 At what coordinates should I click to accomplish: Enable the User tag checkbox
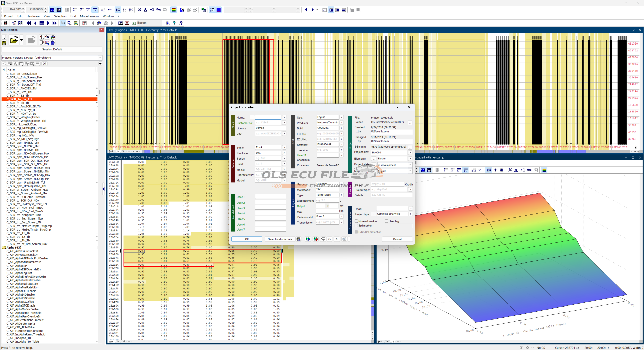387,221
